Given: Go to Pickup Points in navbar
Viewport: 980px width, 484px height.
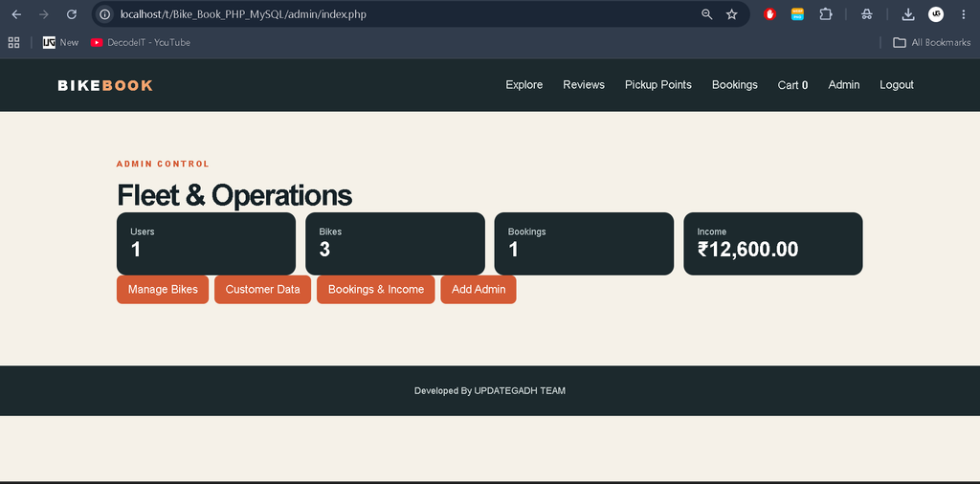Looking at the screenshot, I should point(658,85).
